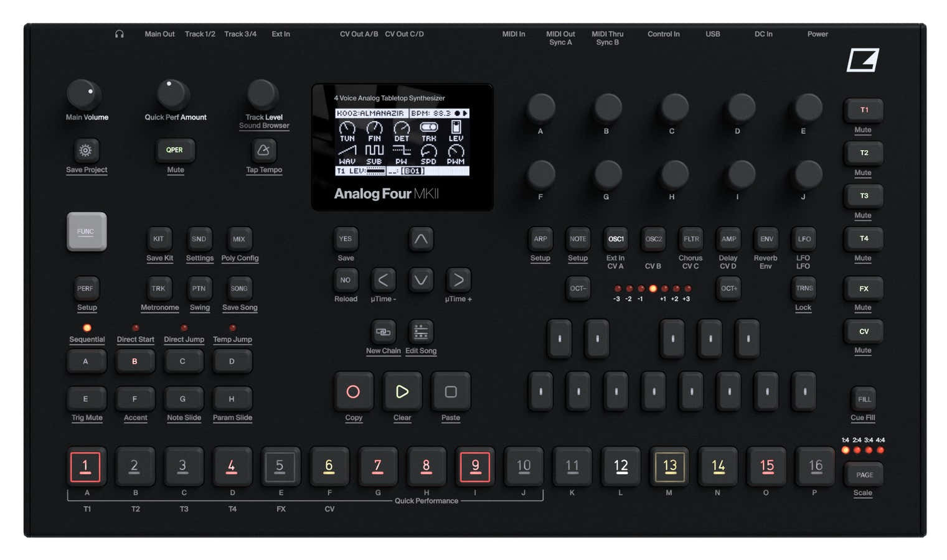Select the TRK metronome key
947x560 pixels.
(159, 289)
